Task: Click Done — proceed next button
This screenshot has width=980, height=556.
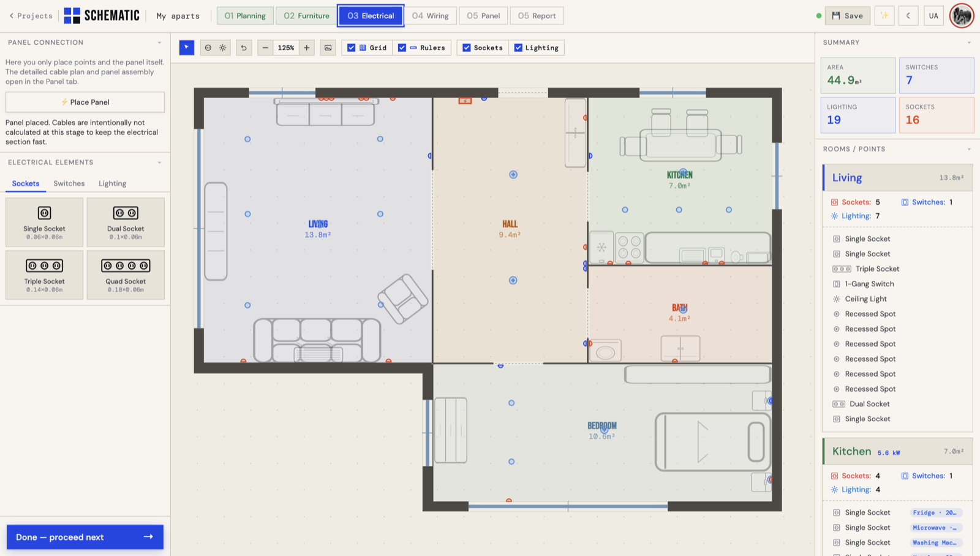Action: (x=85, y=537)
